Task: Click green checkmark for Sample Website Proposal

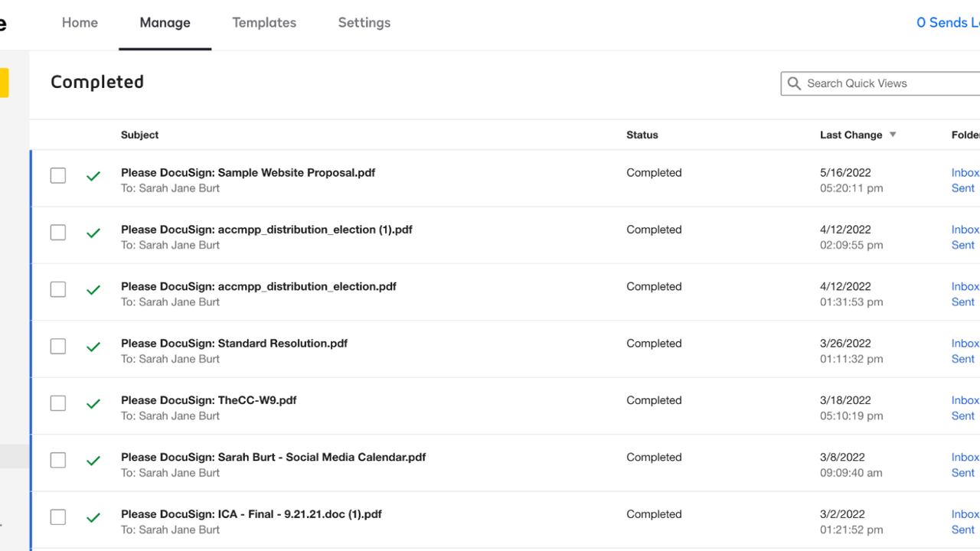Action: [93, 176]
